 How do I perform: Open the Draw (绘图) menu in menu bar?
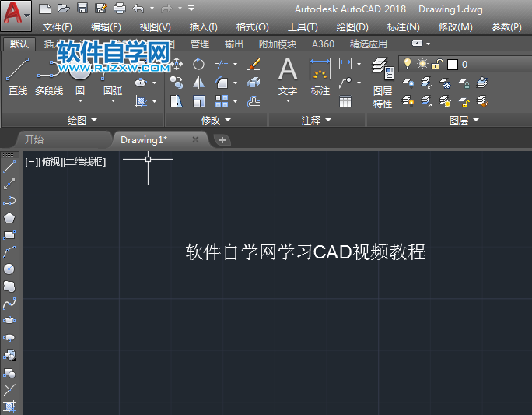click(352, 26)
